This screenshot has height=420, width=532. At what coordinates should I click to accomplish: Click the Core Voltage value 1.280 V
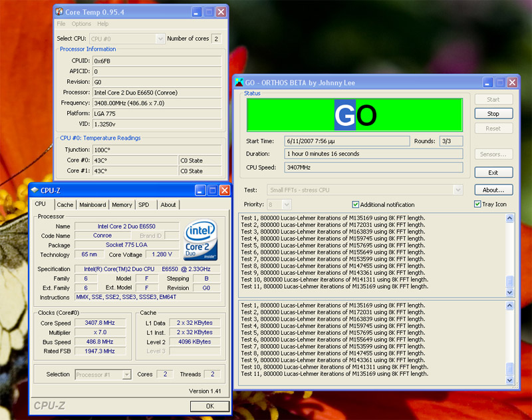click(162, 254)
